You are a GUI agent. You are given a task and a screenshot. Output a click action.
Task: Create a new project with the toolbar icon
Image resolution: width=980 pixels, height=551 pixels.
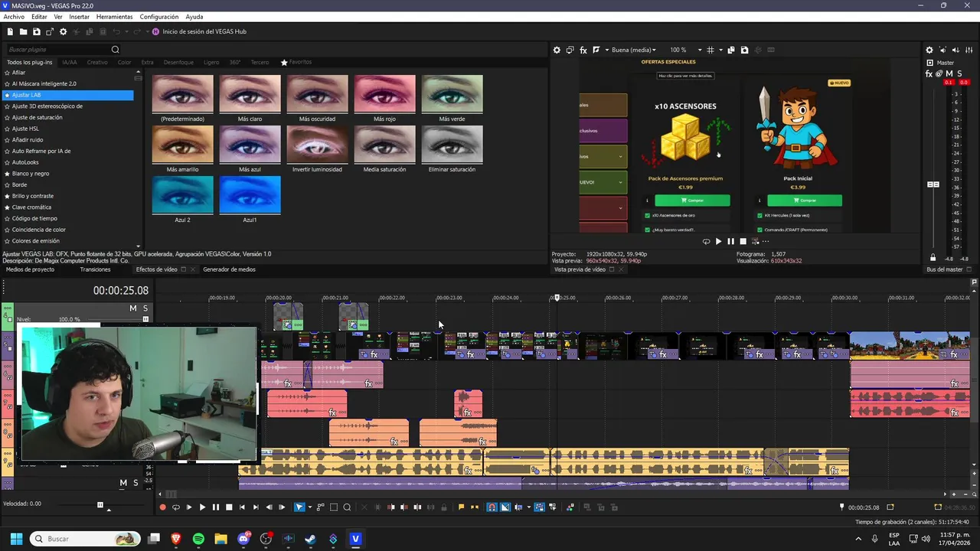coord(10,31)
